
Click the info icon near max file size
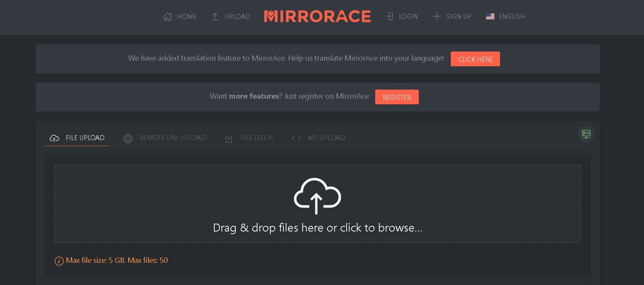(x=59, y=261)
